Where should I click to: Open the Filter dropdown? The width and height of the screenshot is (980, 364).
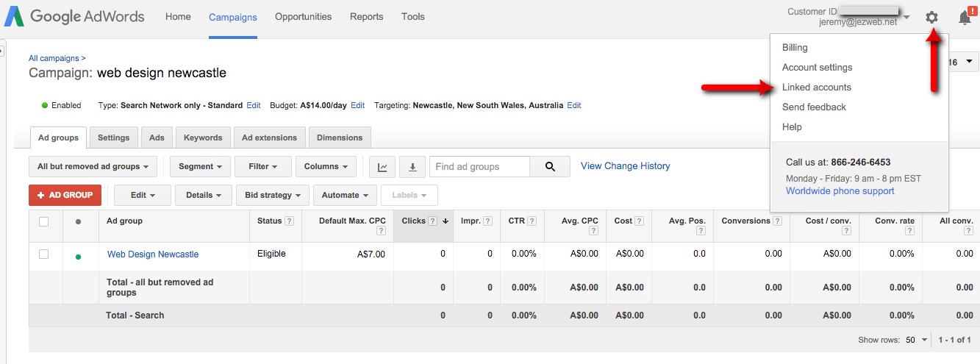coord(263,167)
